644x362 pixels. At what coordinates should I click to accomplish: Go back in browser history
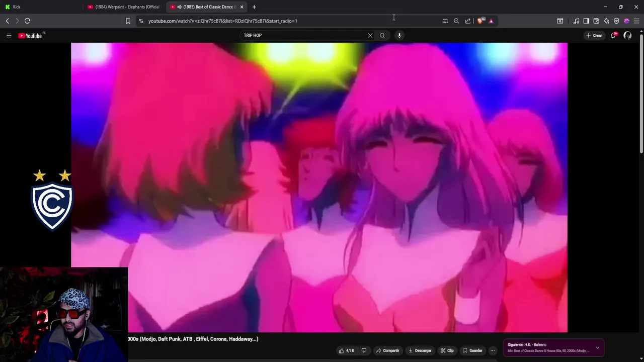(x=7, y=21)
